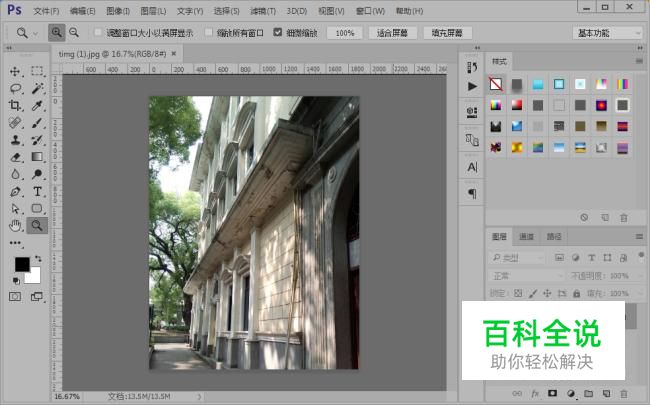650x405 pixels.
Task: Switch to the 通道 tab
Action: pos(526,237)
